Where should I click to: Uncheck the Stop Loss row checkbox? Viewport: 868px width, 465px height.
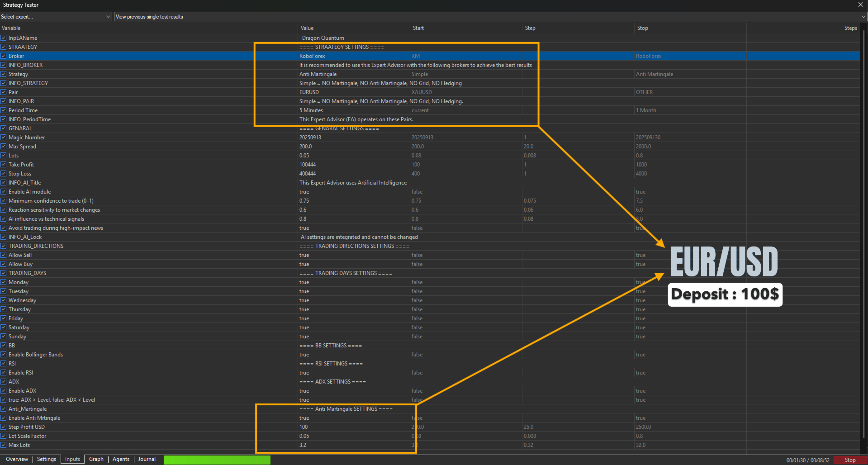4,174
